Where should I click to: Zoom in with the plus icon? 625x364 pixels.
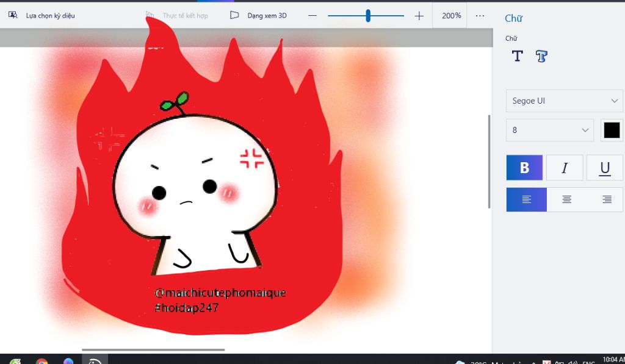click(419, 16)
